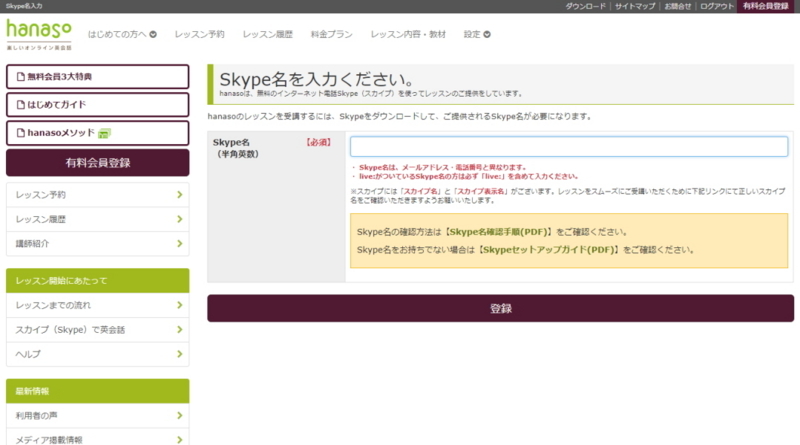Click the Skype名 input field
Screen dimensions: 800x445
click(569, 146)
